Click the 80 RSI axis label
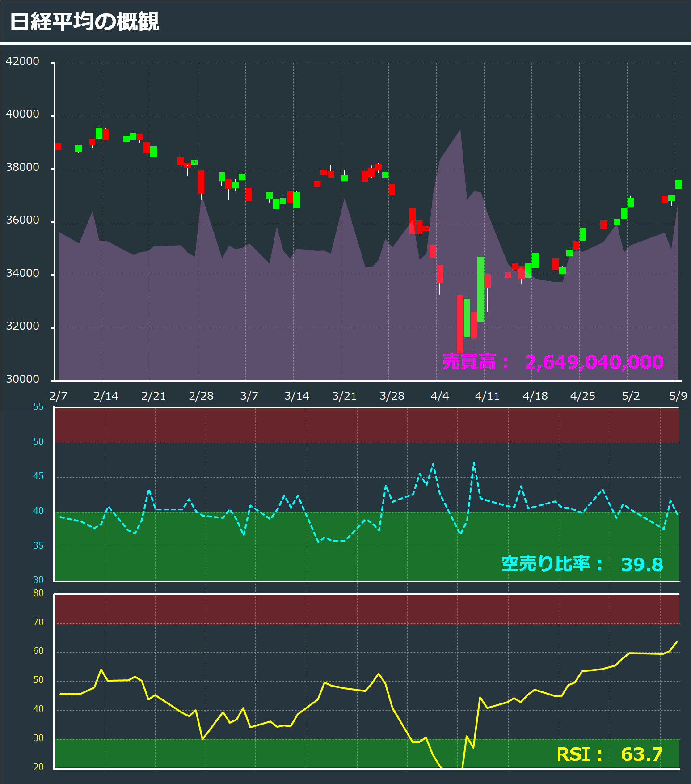691x784 pixels. tap(38, 593)
